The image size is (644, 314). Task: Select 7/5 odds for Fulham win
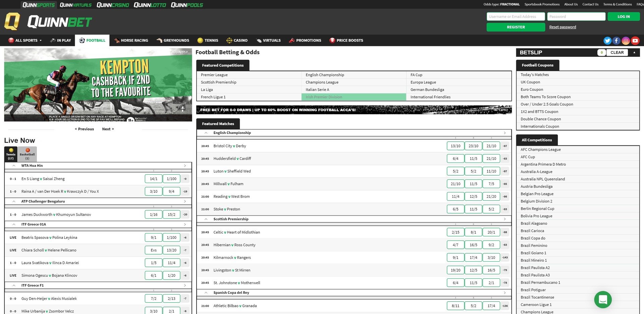491,184
